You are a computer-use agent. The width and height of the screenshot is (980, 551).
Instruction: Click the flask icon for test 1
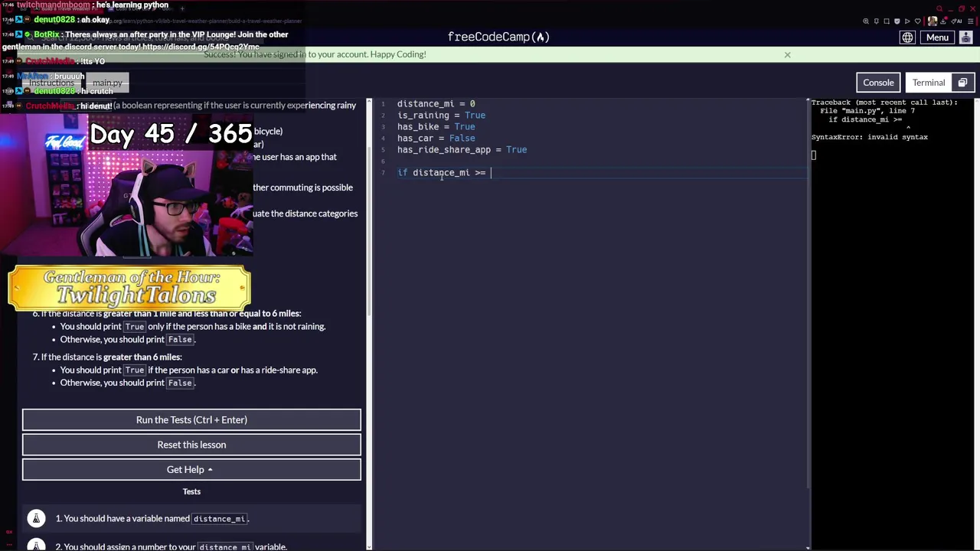tap(36, 518)
